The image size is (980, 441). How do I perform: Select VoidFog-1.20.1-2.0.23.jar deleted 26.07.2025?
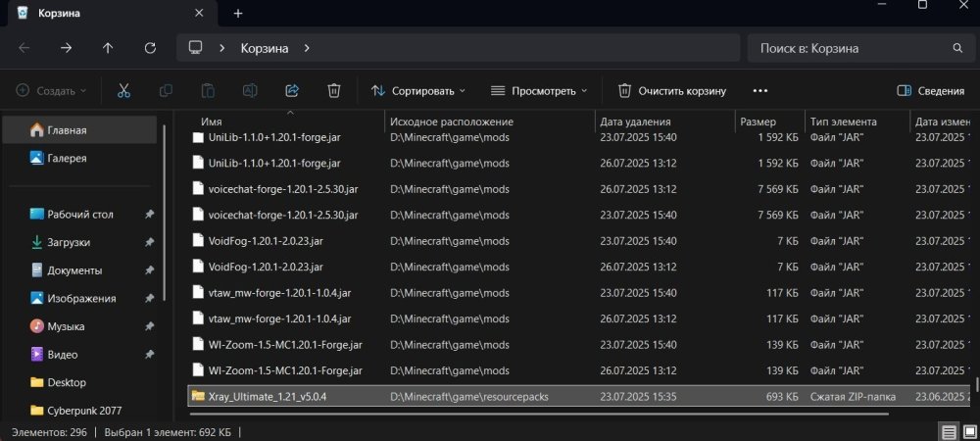[581, 267]
